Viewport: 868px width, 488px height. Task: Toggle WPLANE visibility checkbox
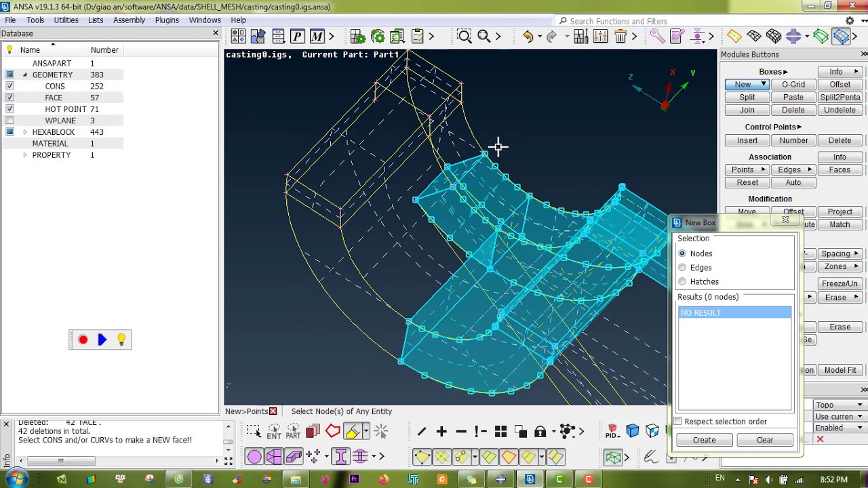[9, 121]
